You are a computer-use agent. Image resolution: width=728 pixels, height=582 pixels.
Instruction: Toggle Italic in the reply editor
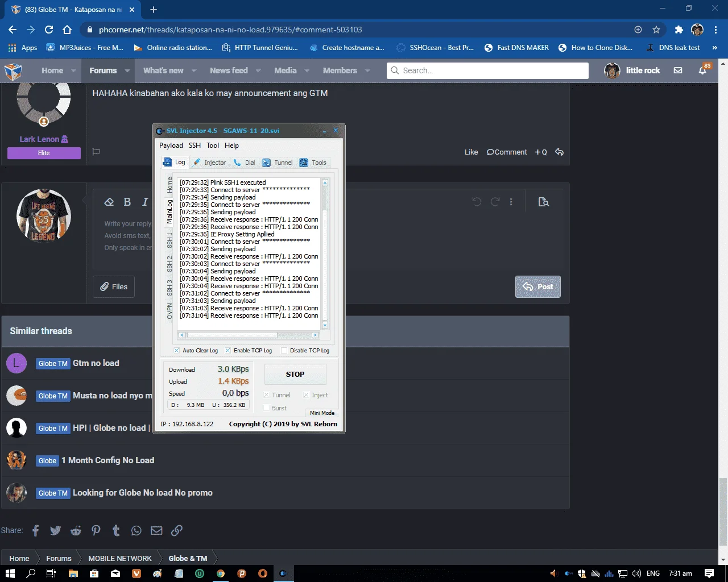(x=145, y=202)
